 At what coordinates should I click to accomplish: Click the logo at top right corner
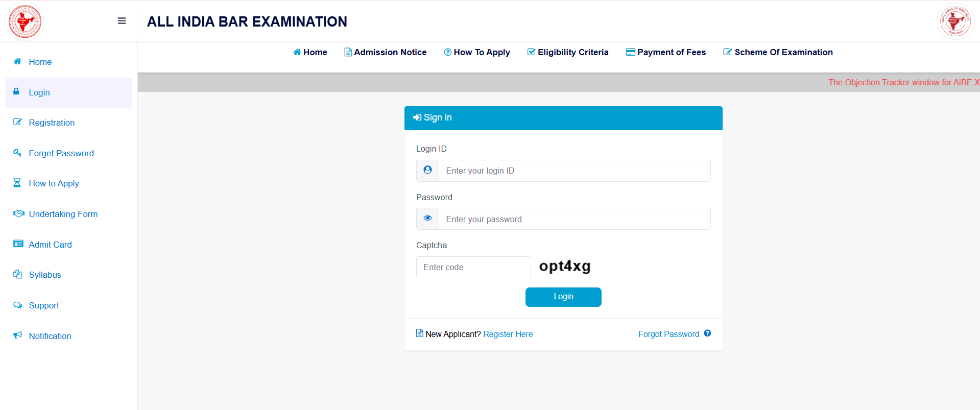point(955,21)
